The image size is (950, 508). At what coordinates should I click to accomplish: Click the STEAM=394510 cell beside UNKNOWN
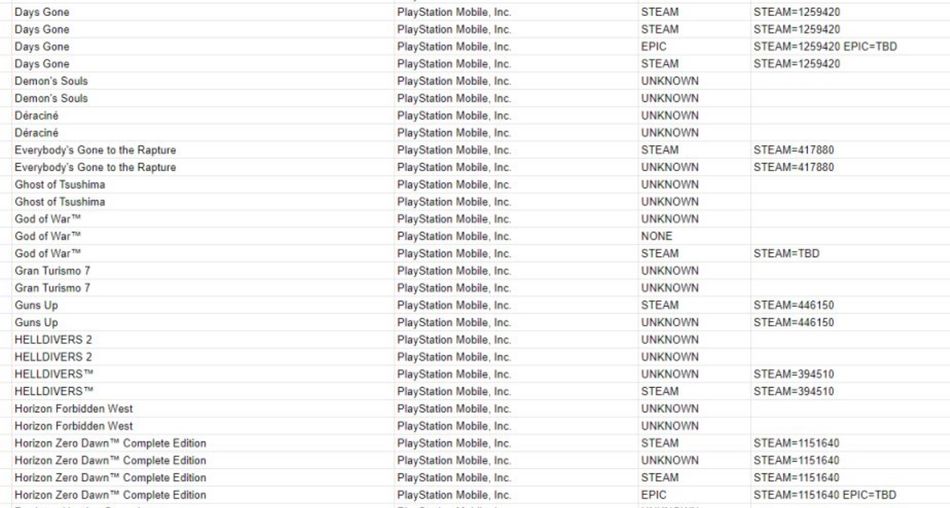coord(850,375)
